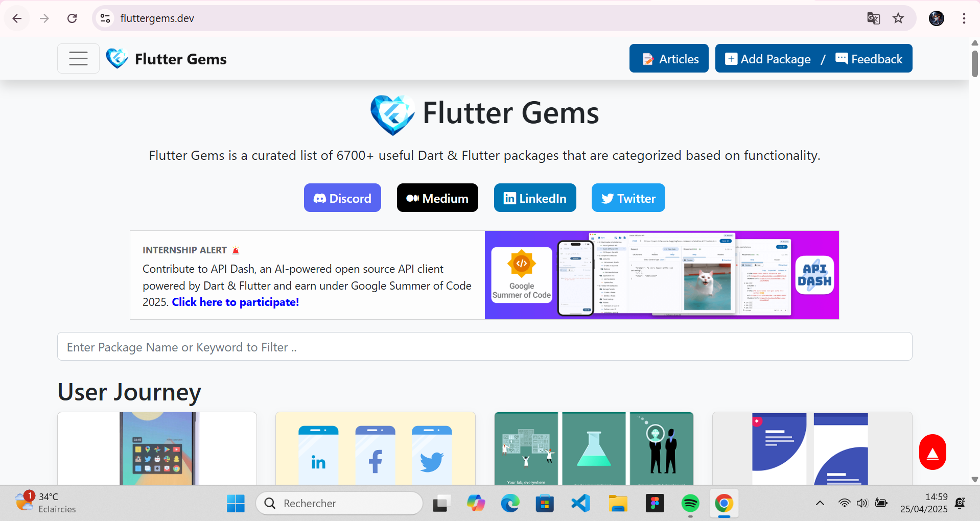
Task: Open the Windows Start menu
Action: (236, 504)
